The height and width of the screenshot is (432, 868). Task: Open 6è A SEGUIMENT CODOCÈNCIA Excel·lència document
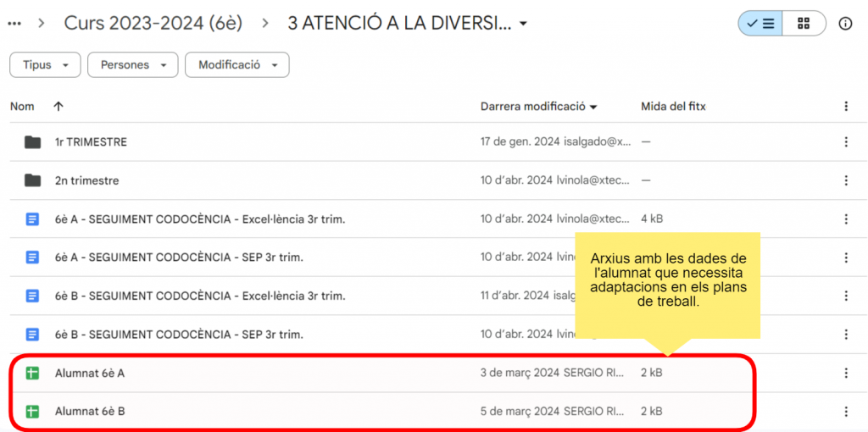tap(199, 219)
